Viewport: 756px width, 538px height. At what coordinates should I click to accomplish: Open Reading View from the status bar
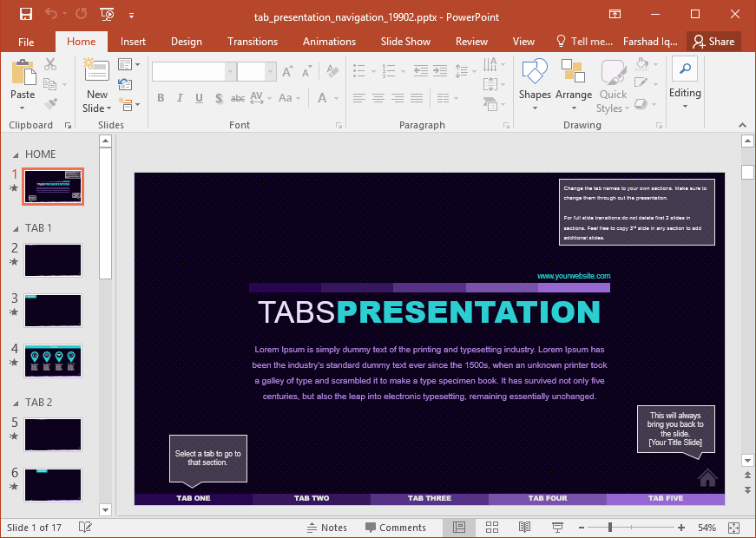pos(524,527)
